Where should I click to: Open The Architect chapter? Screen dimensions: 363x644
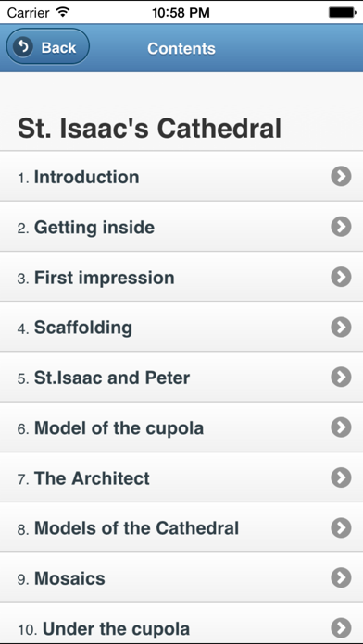(181, 477)
